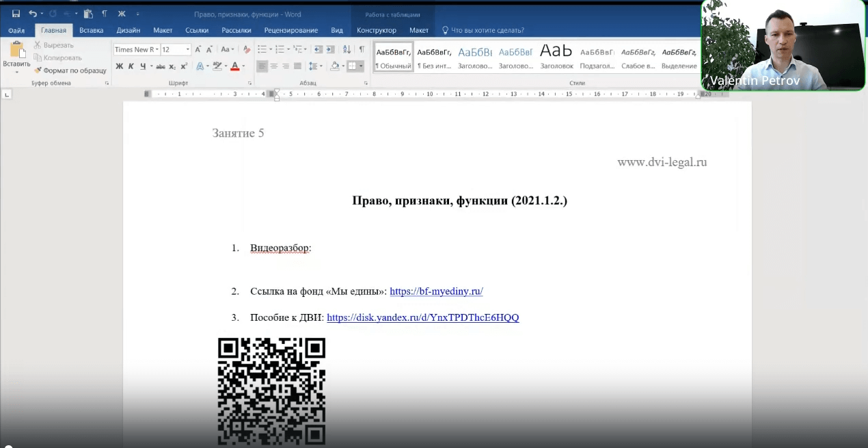Viewport: 868px width, 448px height.
Task: Toggle paragraph marks display (¶)
Action: tap(361, 49)
